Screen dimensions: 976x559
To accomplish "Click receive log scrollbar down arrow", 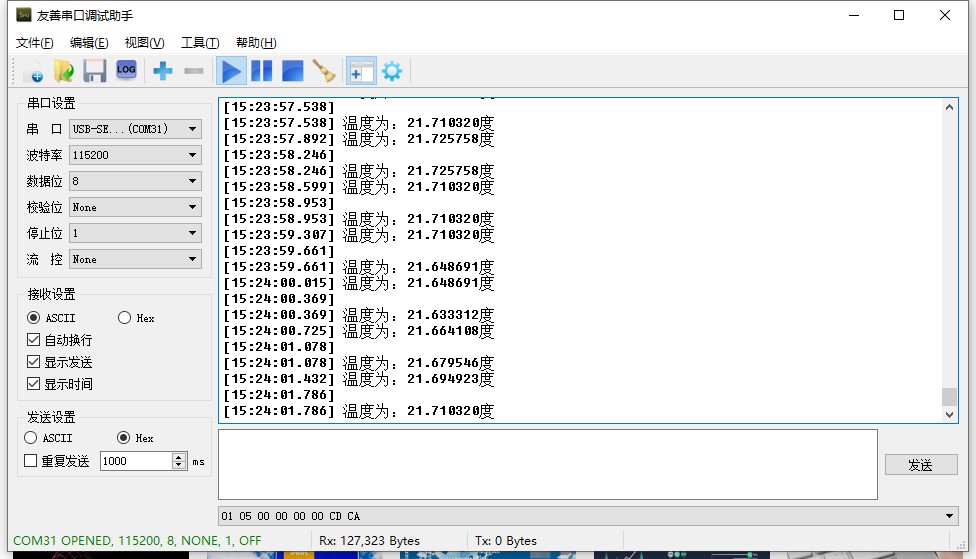I will (949, 415).
